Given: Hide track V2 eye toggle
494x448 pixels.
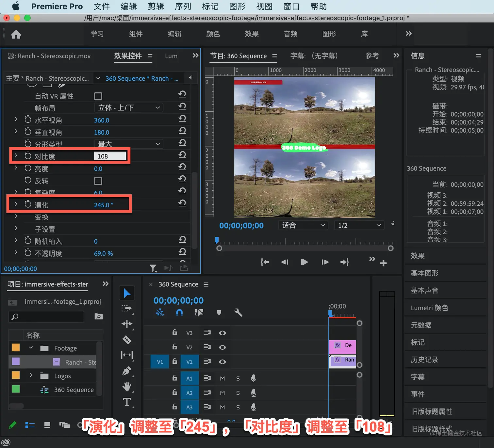Looking at the screenshot, I should (x=222, y=347).
